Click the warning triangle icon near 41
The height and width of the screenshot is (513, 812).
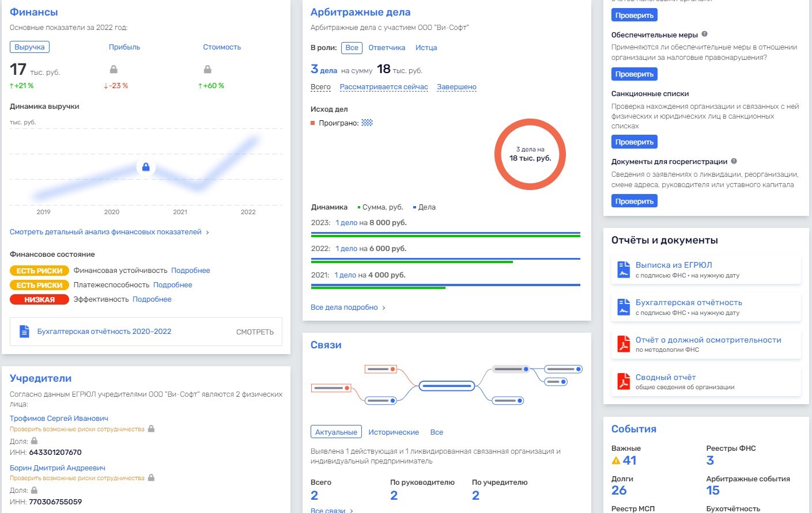click(616, 461)
